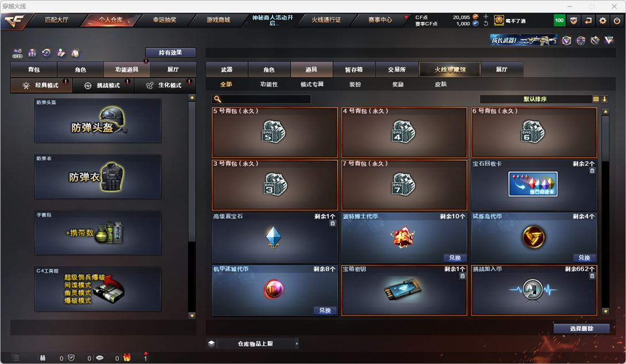
Task: Click the return arrow icon in top bar
Action: (x=588, y=21)
